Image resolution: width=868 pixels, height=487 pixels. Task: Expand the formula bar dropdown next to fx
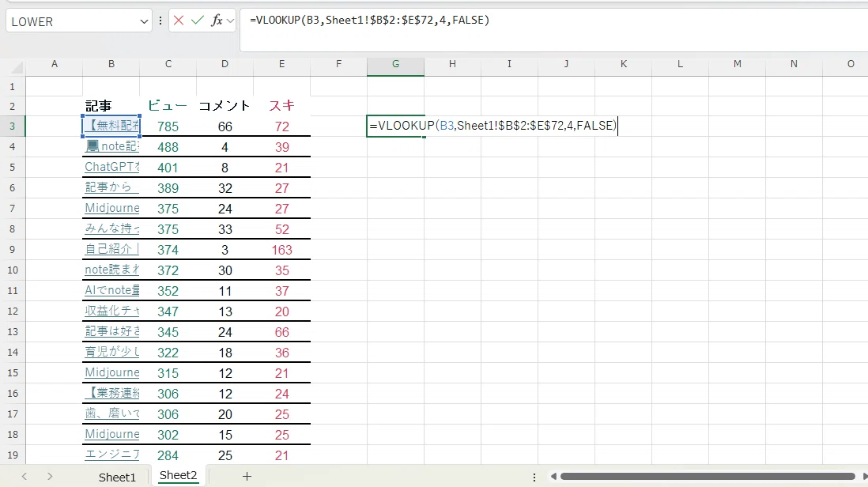coord(230,21)
